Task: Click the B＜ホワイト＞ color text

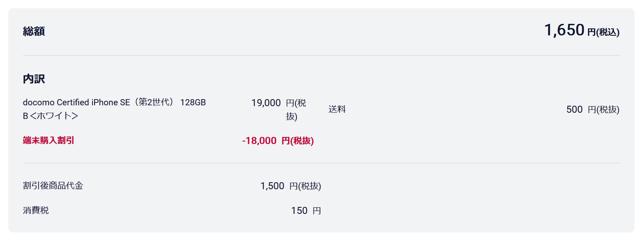Action: point(51,116)
